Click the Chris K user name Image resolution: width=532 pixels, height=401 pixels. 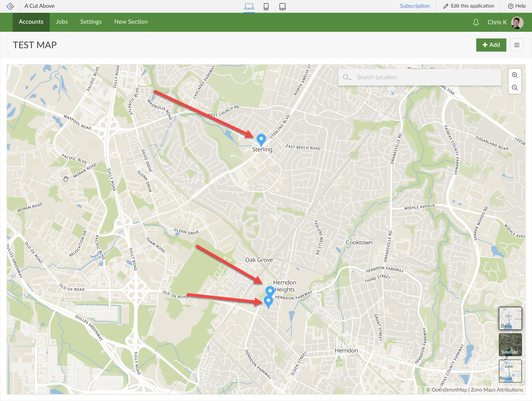click(x=497, y=22)
